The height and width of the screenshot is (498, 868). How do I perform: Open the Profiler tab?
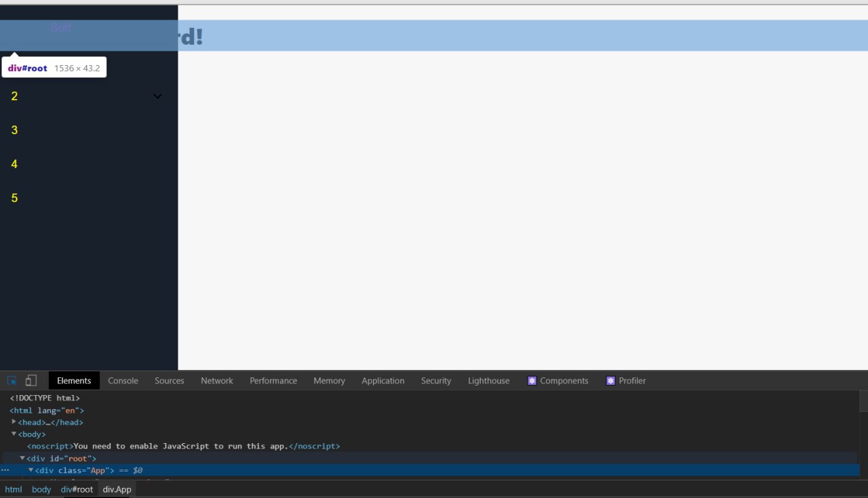pyautogui.click(x=626, y=381)
